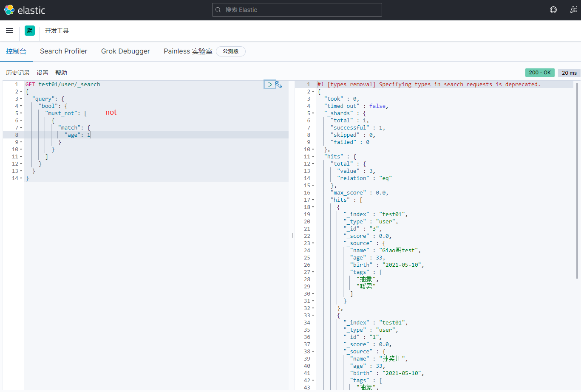The height and width of the screenshot is (392, 581).
Task: Collapse the "bool" fold at line 4
Action: pyautogui.click(x=21, y=106)
